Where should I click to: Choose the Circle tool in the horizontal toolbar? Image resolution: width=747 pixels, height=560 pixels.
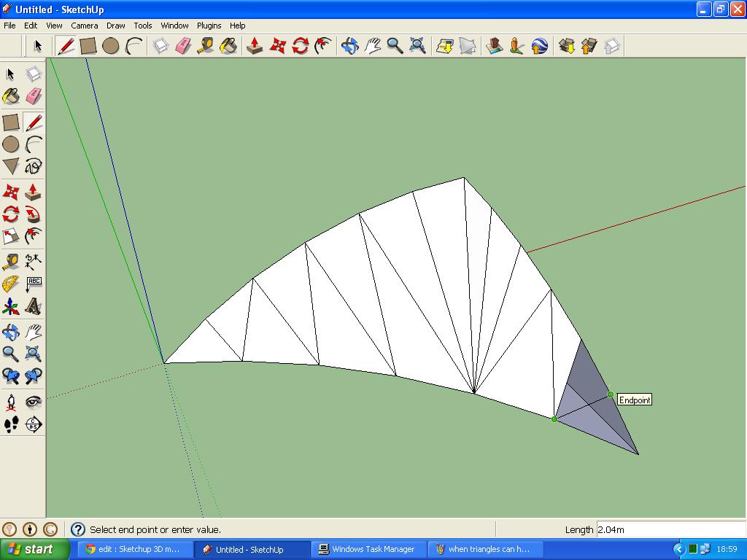[111, 46]
